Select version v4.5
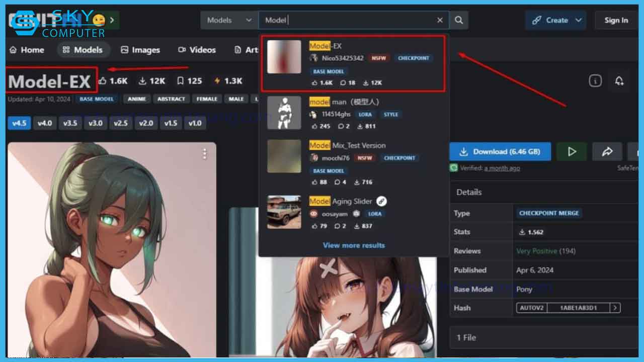This screenshot has height=362, width=644. point(19,123)
